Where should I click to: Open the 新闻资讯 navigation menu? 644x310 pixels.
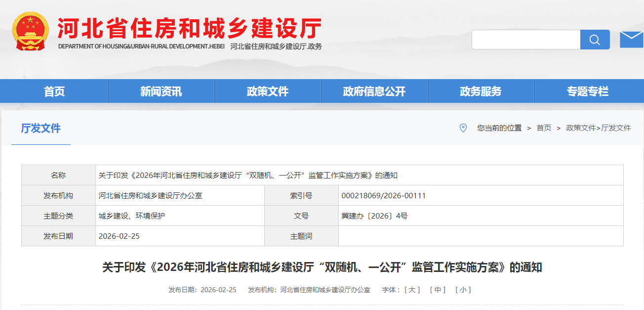[161, 91]
